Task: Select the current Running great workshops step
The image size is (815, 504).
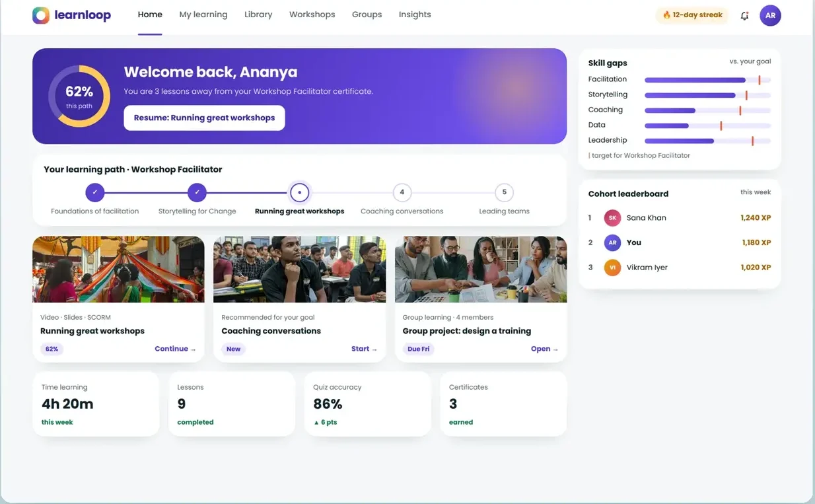Action: [299, 192]
